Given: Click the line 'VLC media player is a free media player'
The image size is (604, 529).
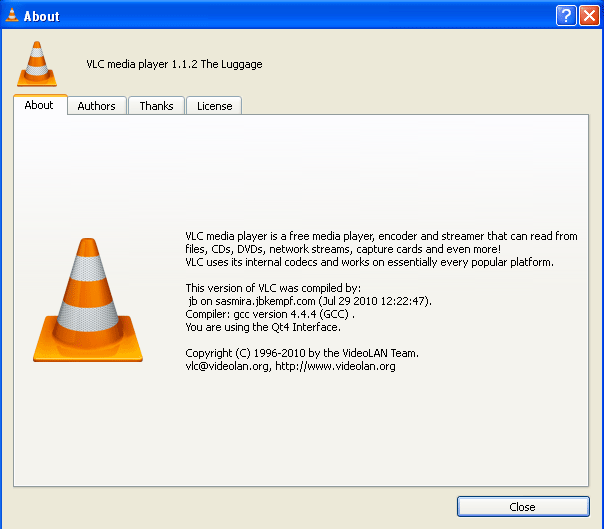Looking at the screenshot, I should (381, 236).
